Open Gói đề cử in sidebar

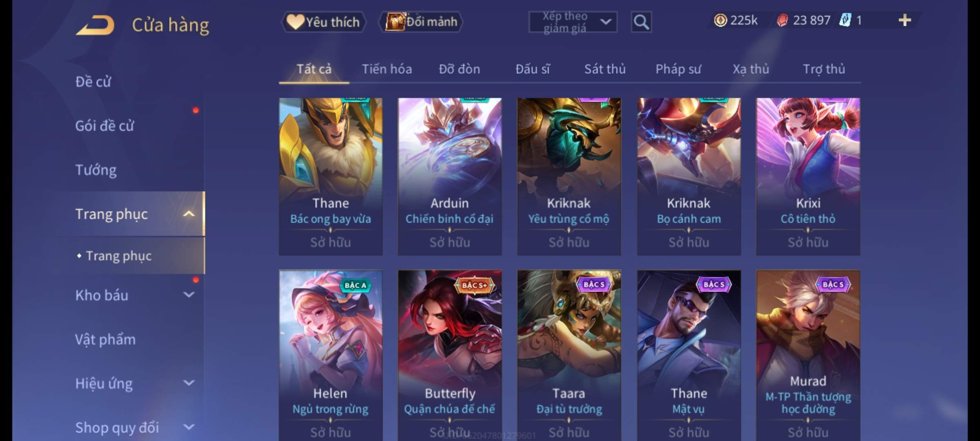105,126
